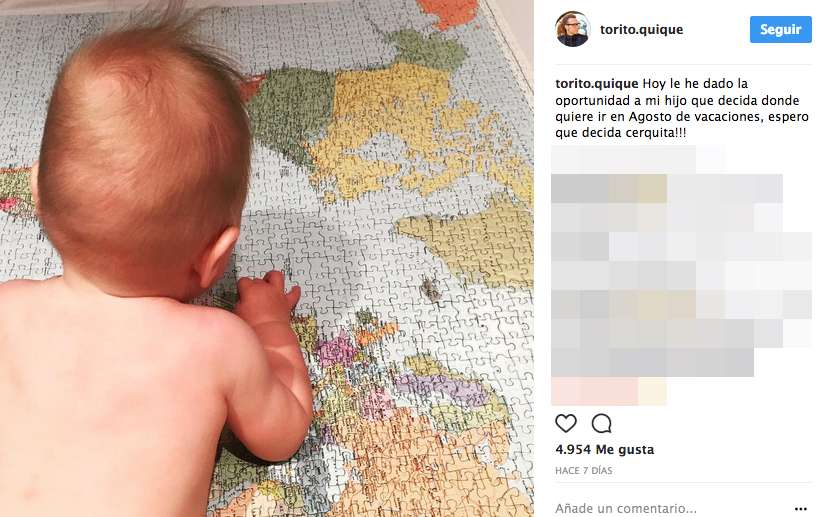The image size is (828, 517).
Task: Select the caption text about Agosto vacaciones
Action: (682, 108)
